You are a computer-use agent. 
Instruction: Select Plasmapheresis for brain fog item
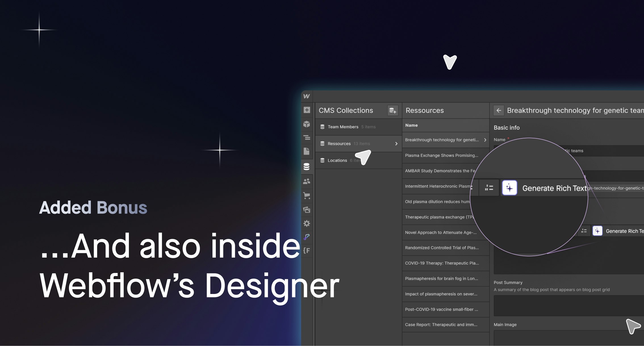coord(446,279)
